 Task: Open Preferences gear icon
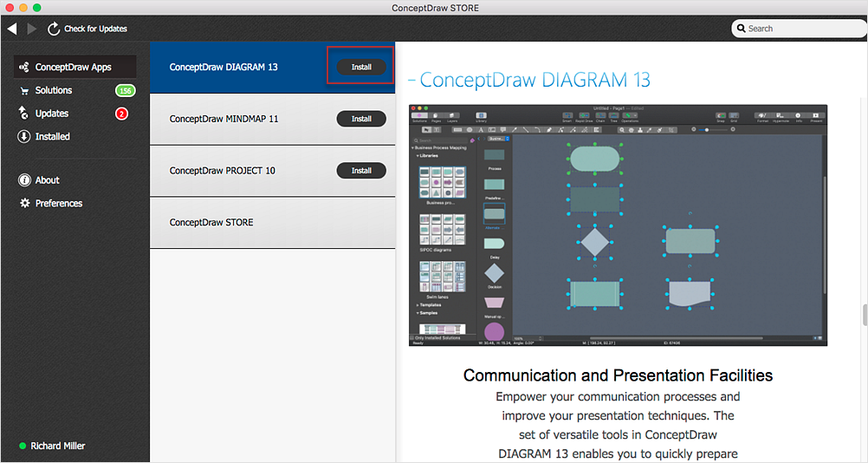pyautogui.click(x=25, y=203)
